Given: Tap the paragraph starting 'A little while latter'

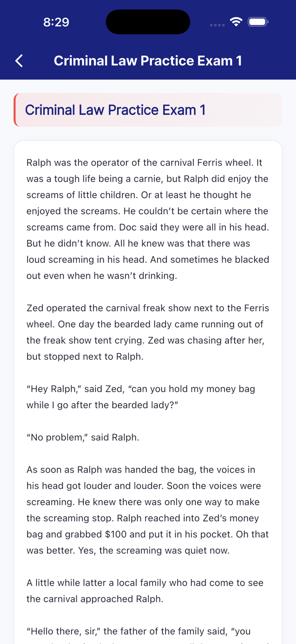Looking at the screenshot, I should tap(145, 591).
